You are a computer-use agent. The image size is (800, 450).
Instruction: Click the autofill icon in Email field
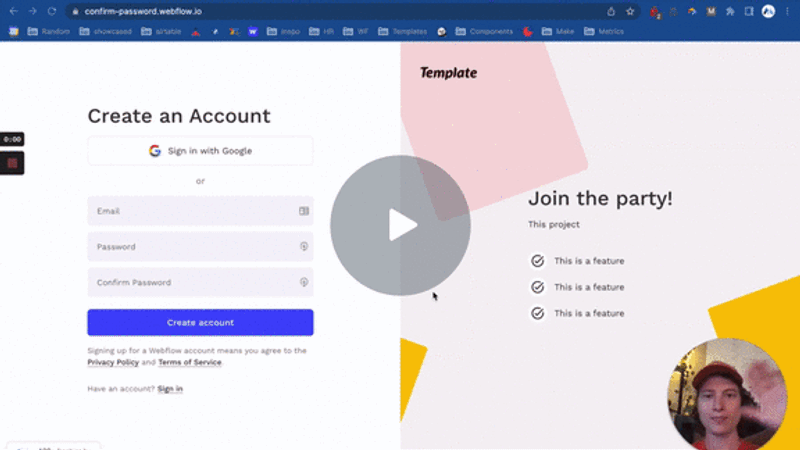[304, 211]
